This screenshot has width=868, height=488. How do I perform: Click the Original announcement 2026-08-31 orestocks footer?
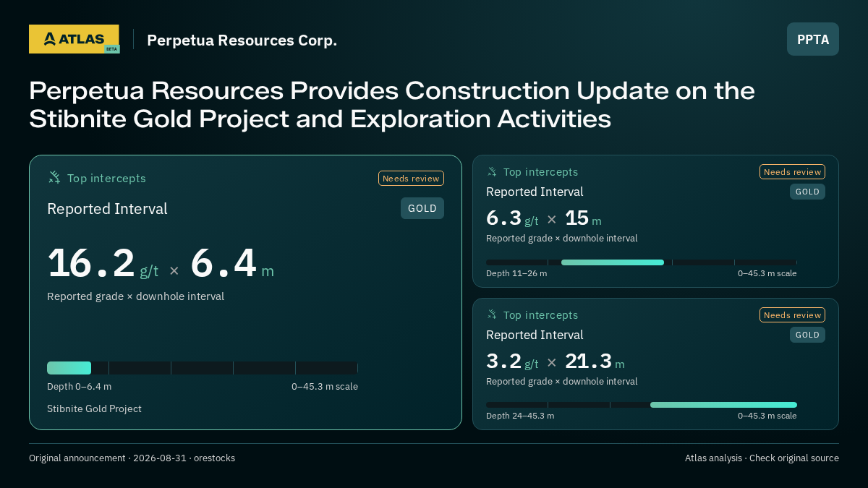point(132,458)
